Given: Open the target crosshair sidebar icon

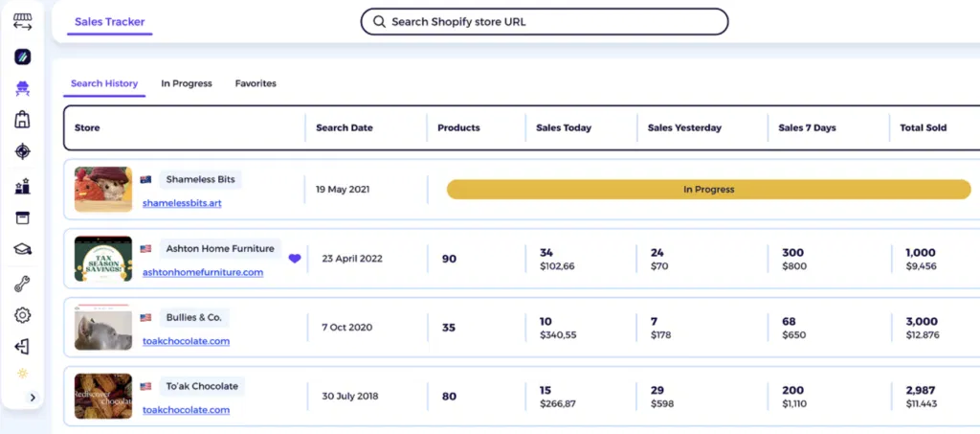Looking at the screenshot, I should (23, 151).
